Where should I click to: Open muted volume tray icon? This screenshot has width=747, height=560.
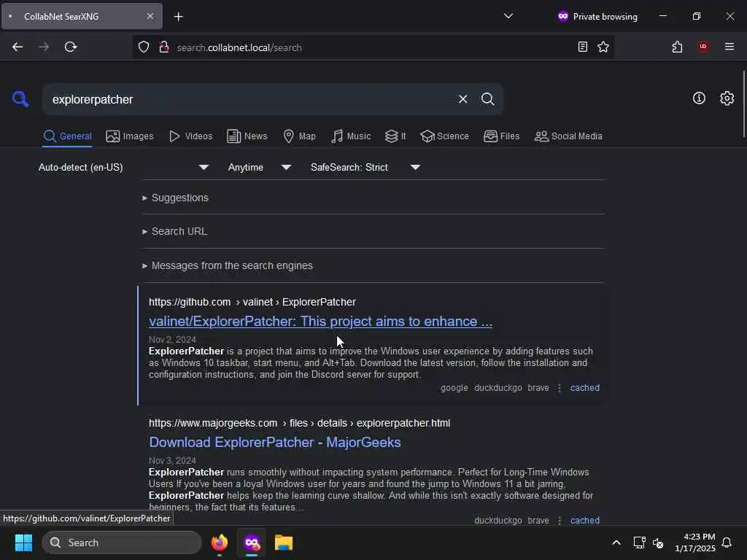point(658,542)
